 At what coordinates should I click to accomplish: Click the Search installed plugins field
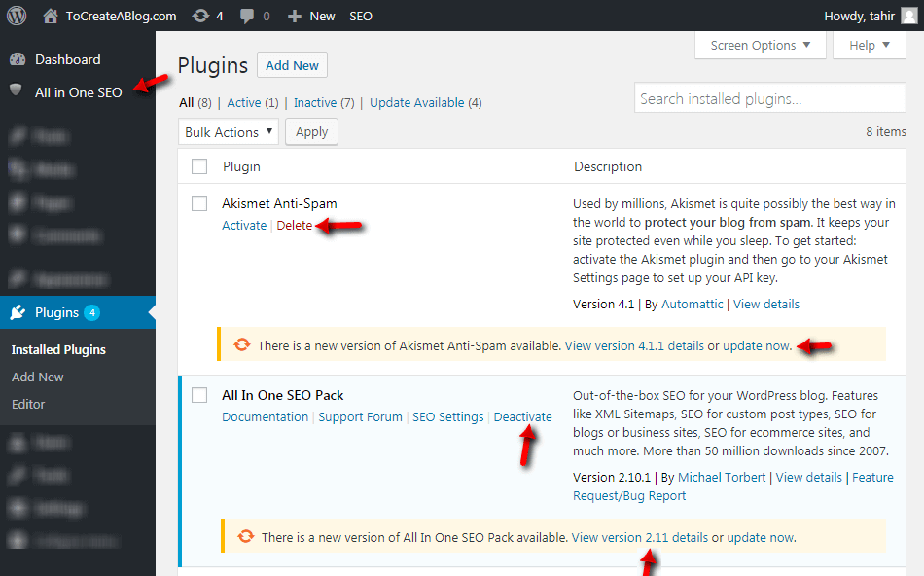769,98
